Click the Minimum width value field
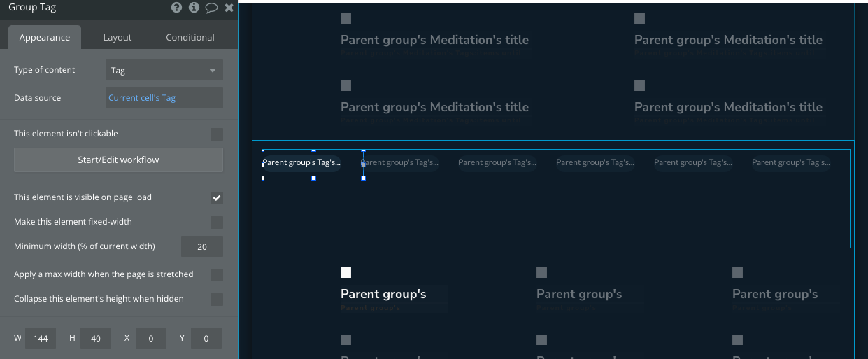The width and height of the screenshot is (868, 359). (x=202, y=246)
